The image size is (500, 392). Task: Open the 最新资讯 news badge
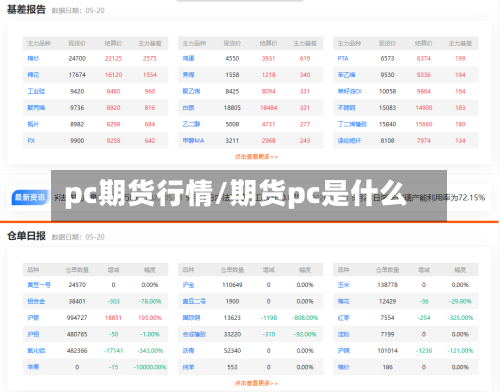pos(30,197)
